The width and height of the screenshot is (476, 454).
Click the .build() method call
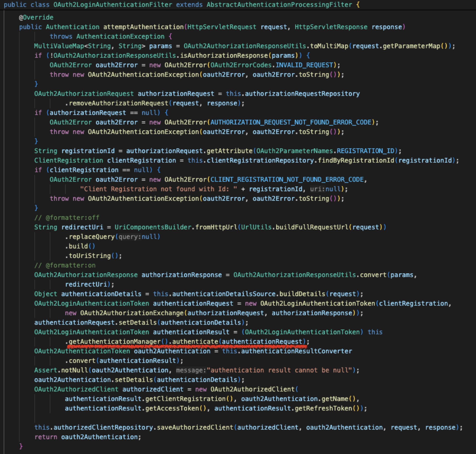(80, 246)
